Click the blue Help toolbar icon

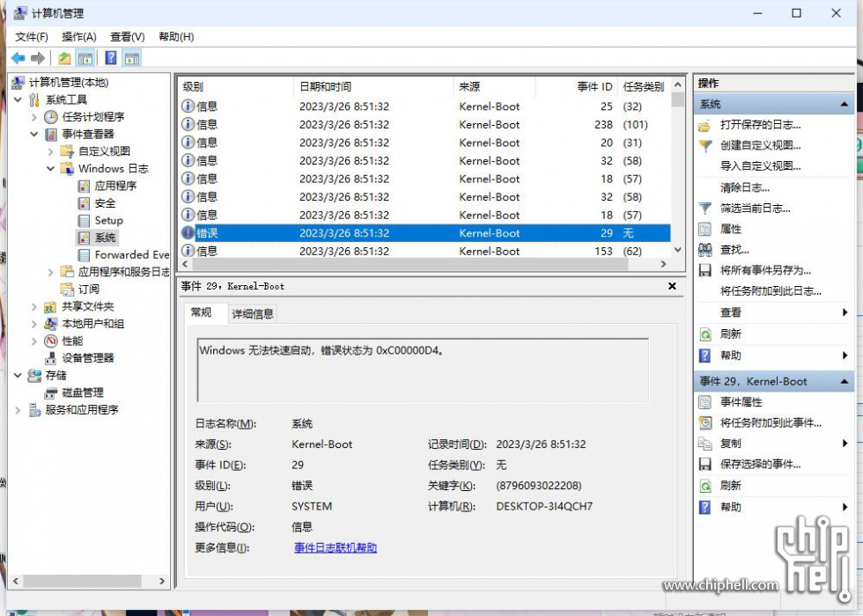point(111,58)
